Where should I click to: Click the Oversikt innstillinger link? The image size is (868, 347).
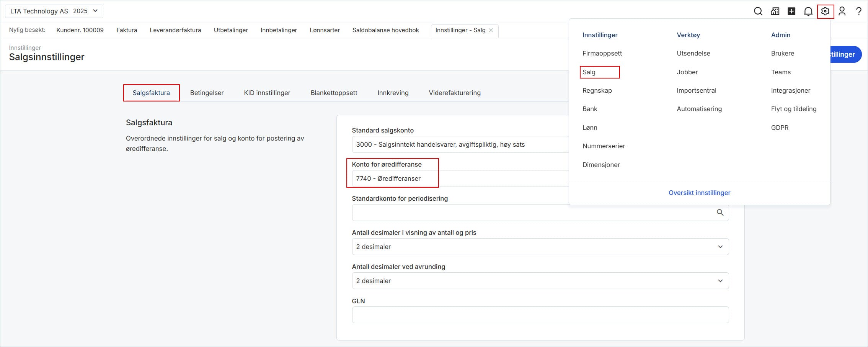pyautogui.click(x=699, y=193)
